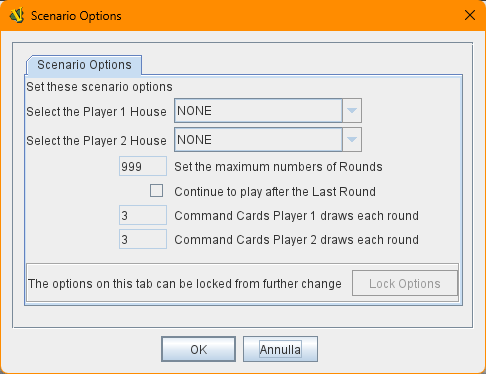Confirm the dialog with OK
Screen dimensions: 486x374
[199, 349]
